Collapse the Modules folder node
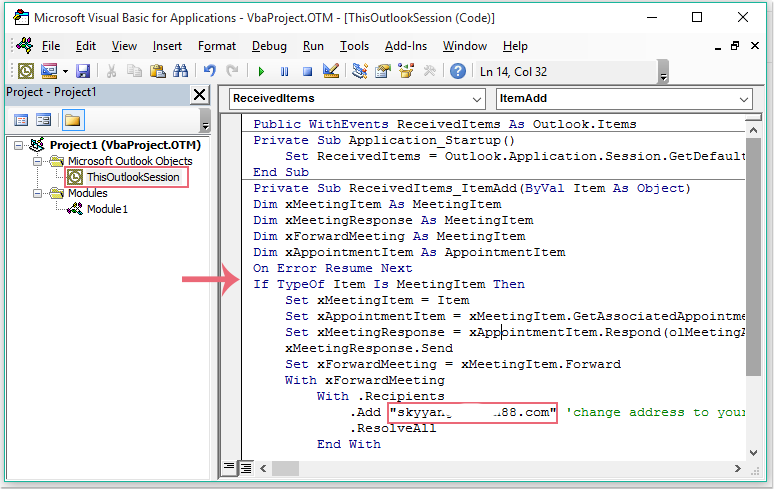774x489 pixels. [38, 193]
